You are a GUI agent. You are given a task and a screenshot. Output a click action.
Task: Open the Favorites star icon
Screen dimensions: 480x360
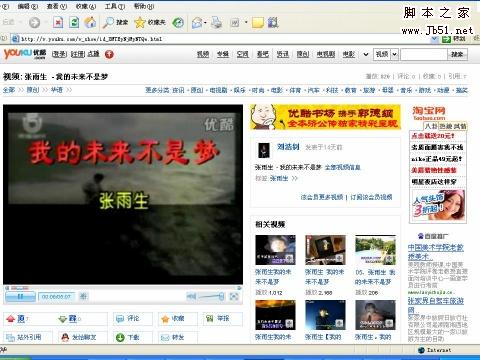(140, 23)
